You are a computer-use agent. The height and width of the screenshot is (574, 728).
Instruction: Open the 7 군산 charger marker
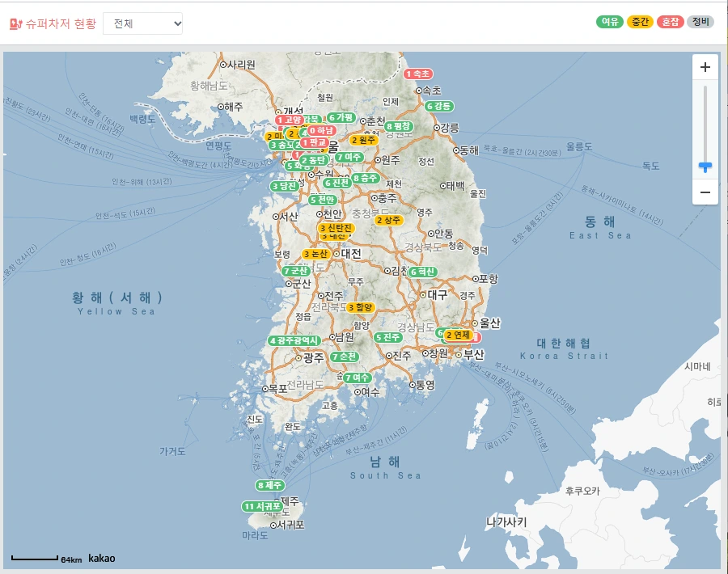click(x=296, y=271)
